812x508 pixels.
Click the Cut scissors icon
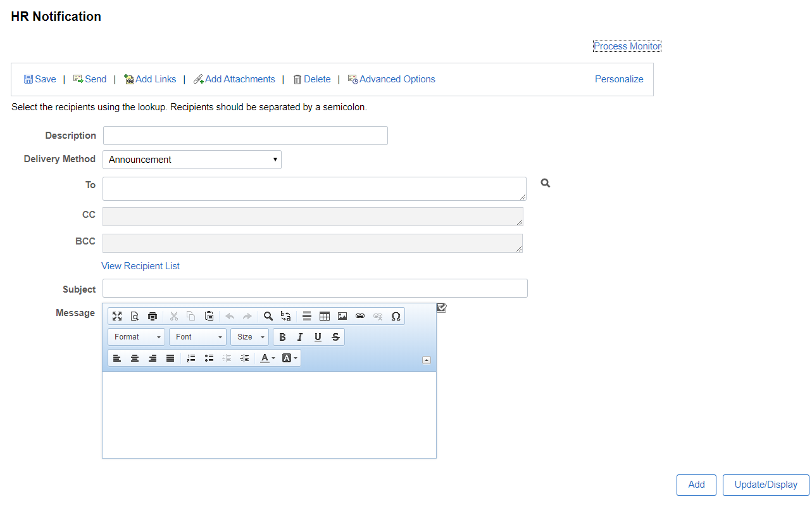(173, 316)
